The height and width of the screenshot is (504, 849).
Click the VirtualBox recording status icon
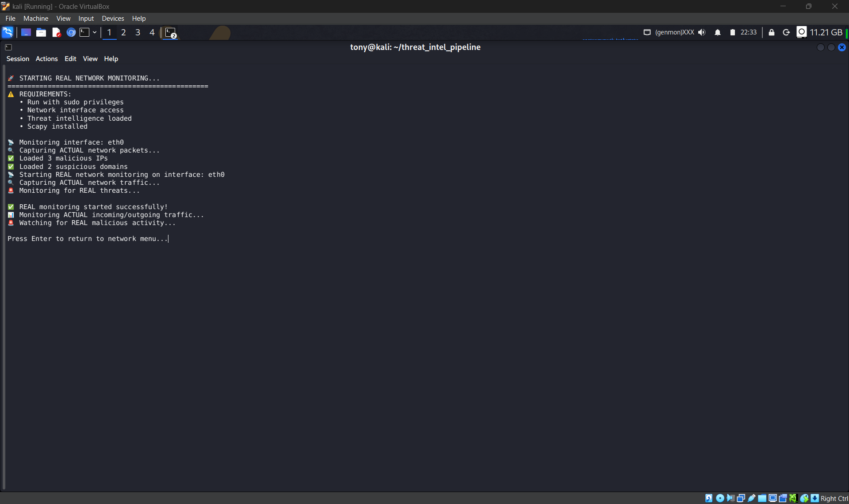coord(783,498)
